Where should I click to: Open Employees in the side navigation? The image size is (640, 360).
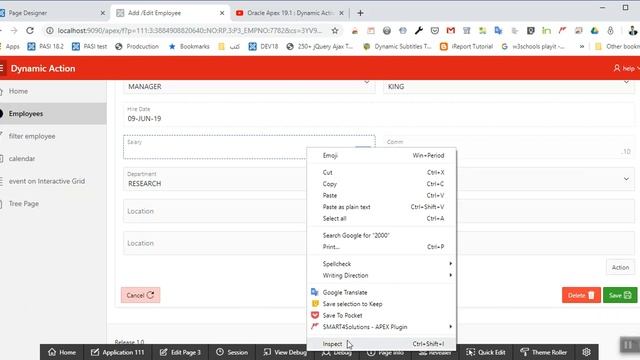coord(53,113)
